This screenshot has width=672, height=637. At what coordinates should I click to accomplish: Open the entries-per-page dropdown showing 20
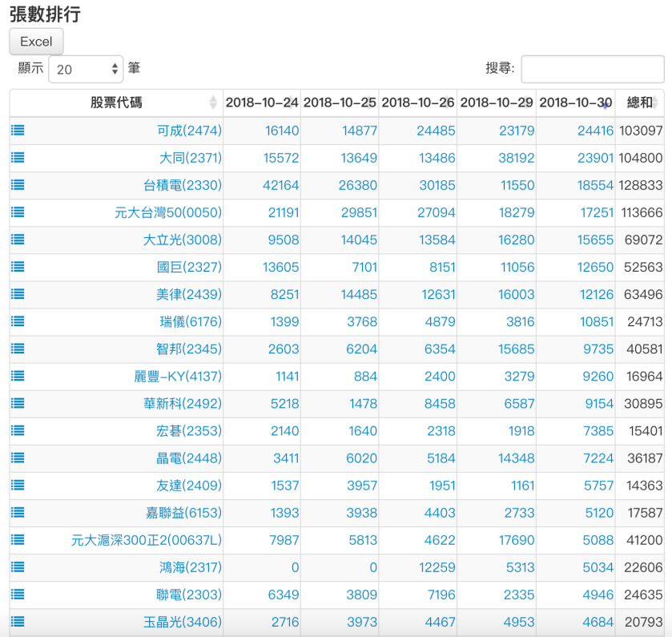click(x=86, y=68)
